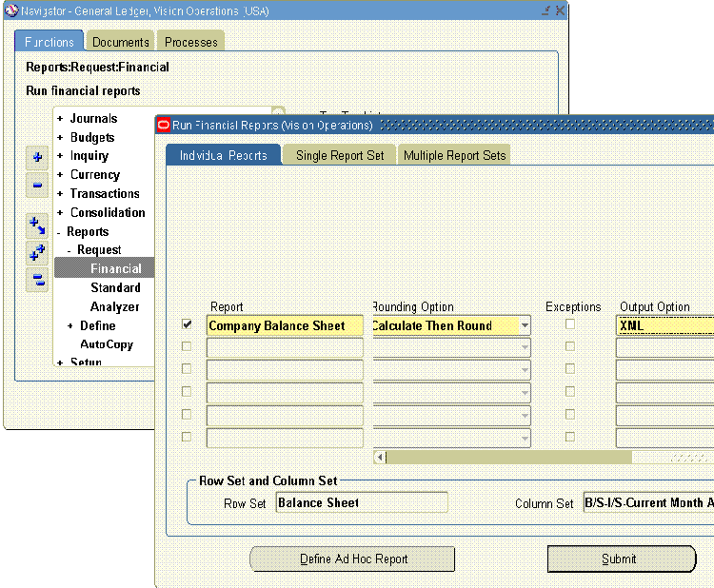This screenshot has width=714, height=588.
Task: Click Oracle icon in Run Financial Reports title
Action: coord(163,125)
